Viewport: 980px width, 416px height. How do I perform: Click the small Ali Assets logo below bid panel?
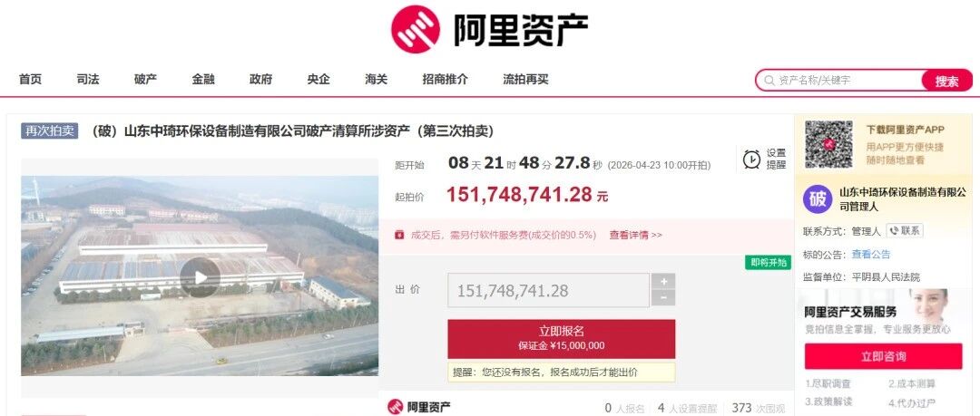point(418,408)
